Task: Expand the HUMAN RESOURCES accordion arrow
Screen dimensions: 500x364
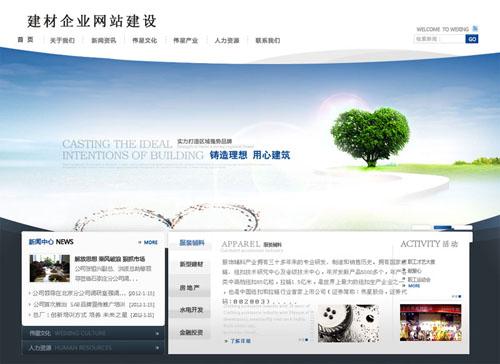Action: click(157, 348)
